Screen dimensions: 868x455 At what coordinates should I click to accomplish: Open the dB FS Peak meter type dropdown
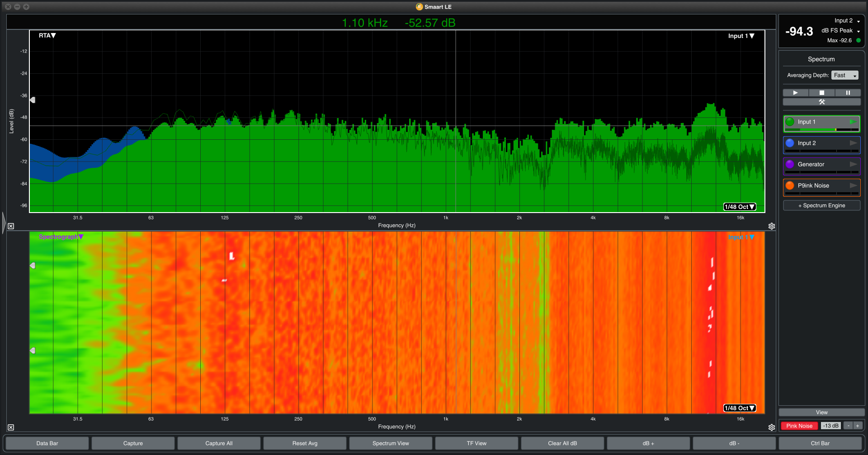(x=841, y=31)
